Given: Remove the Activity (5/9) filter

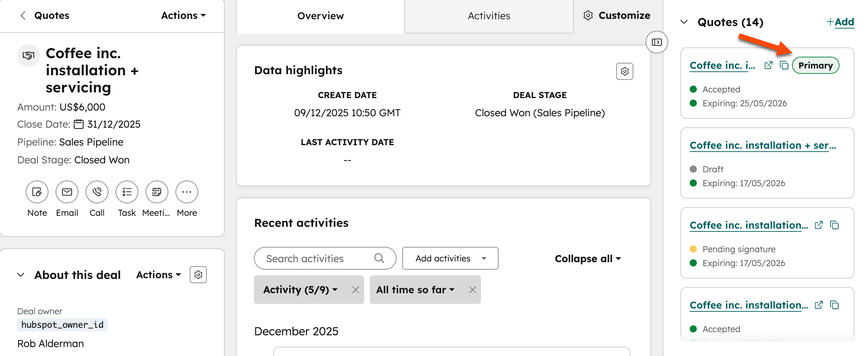Looking at the screenshot, I should 356,290.
